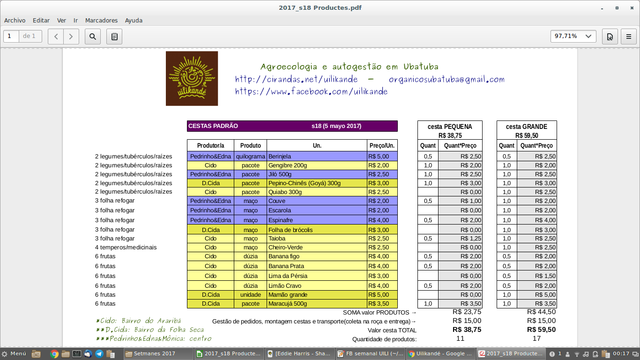
Task: Open the Menú start button
Action: coord(15,354)
